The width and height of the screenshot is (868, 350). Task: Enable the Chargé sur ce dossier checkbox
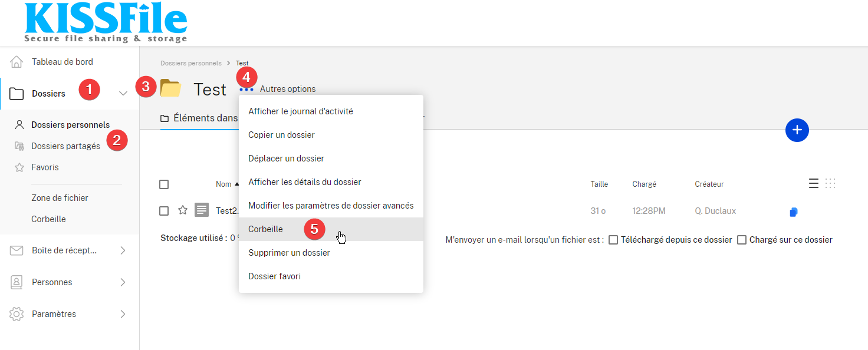(x=742, y=240)
